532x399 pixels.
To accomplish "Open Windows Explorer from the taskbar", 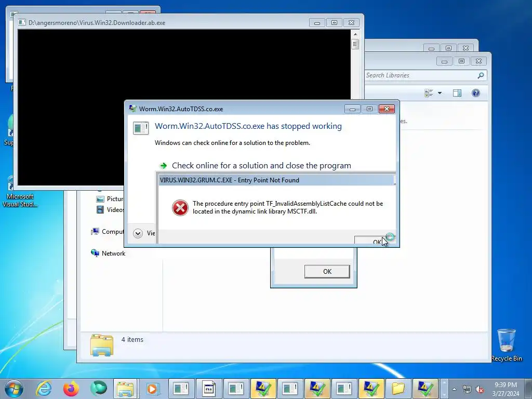I will [x=125, y=389].
